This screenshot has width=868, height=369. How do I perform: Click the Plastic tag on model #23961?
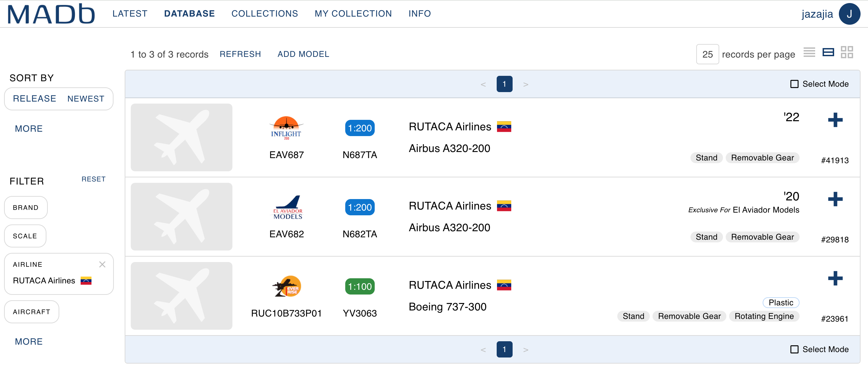coord(781,303)
